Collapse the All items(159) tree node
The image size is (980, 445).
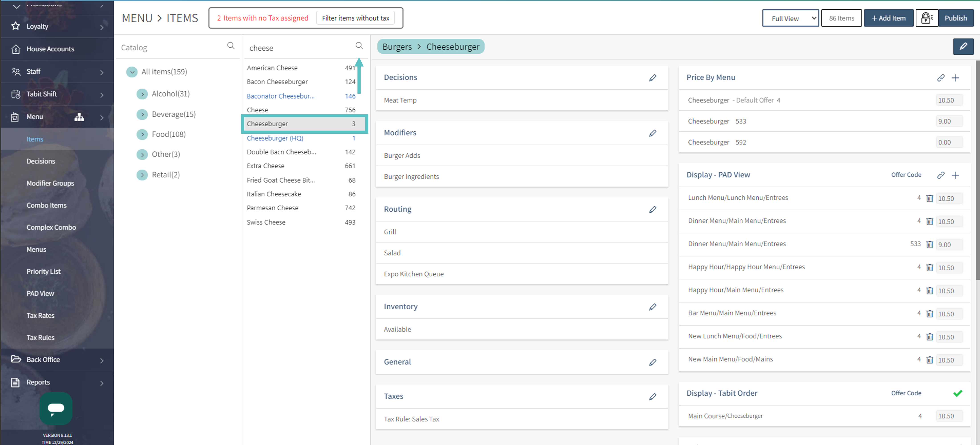(x=132, y=72)
